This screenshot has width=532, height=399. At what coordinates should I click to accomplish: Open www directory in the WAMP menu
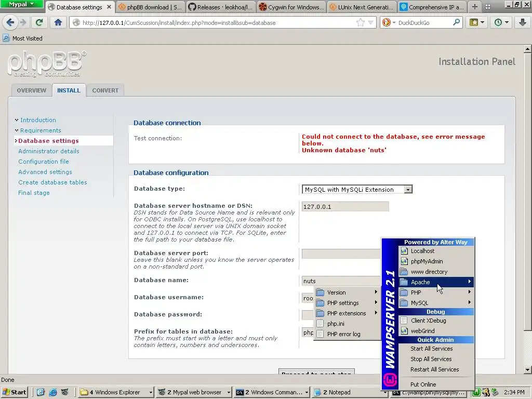point(436,272)
